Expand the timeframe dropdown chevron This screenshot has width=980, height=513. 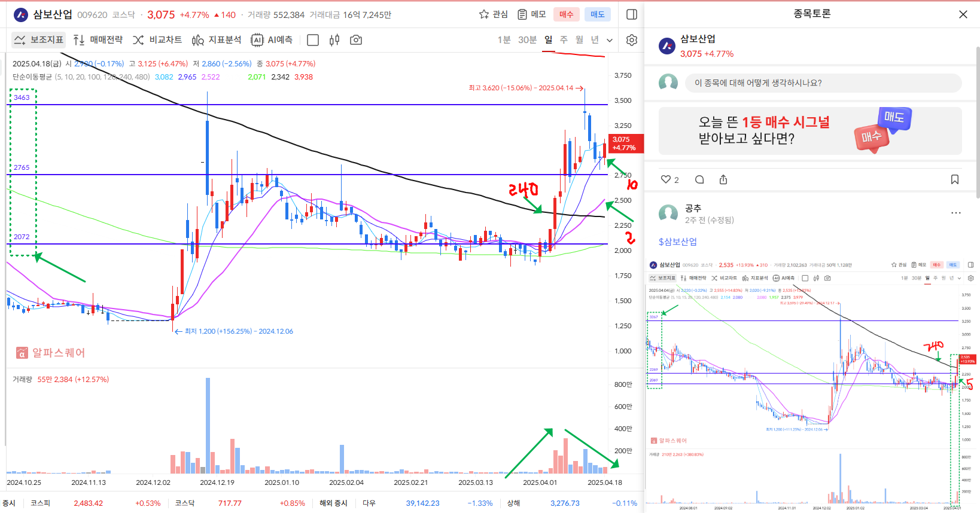[x=610, y=41]
